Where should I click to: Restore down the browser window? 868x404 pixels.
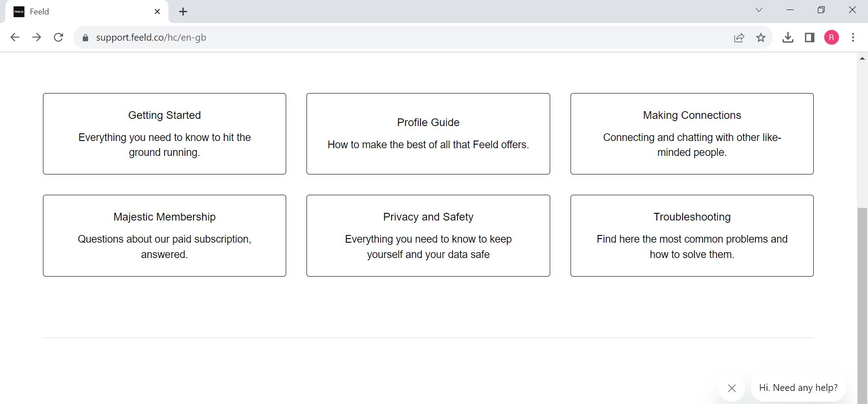[821, 10]
